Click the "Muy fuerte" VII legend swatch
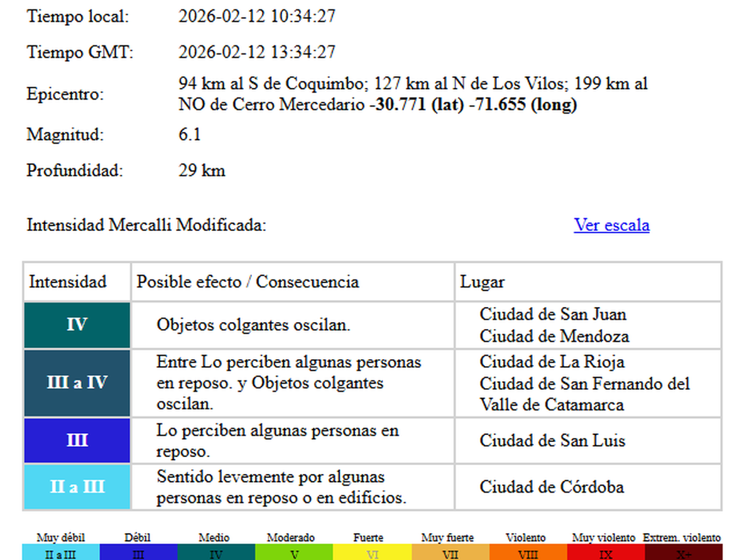Screen dimensions: 754x560 pos(450,552)
